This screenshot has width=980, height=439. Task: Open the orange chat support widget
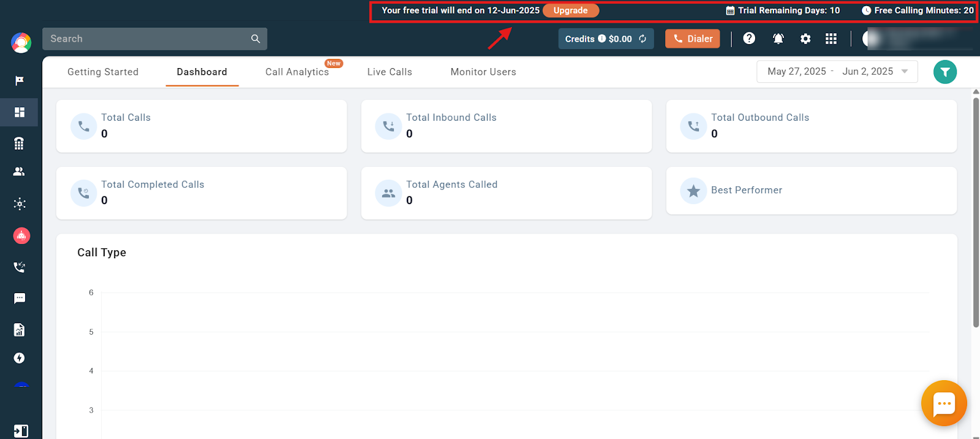coord(944,403)
